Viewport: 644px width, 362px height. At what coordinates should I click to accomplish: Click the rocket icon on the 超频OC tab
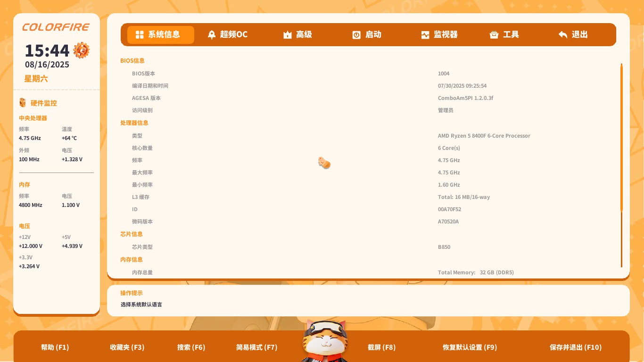point(212,35)
